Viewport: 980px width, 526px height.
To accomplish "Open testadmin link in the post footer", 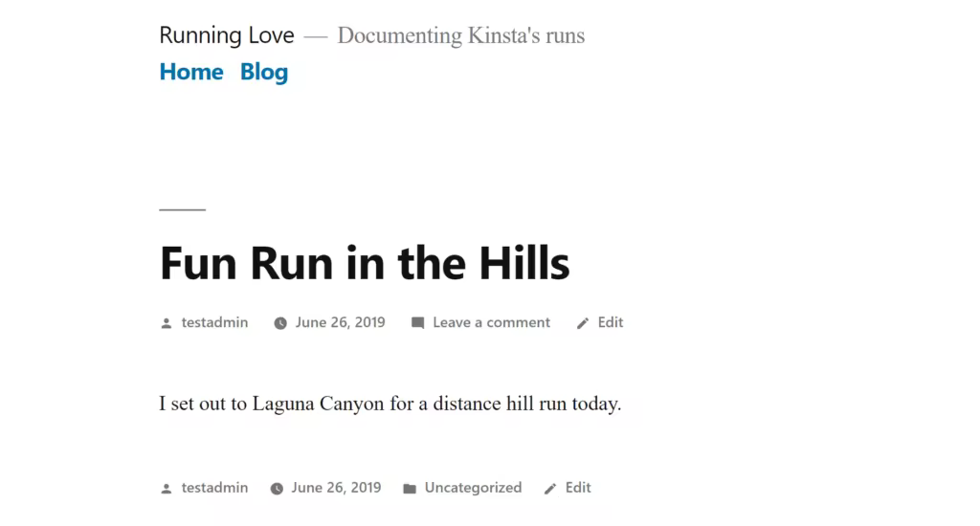I will [214, 488].
